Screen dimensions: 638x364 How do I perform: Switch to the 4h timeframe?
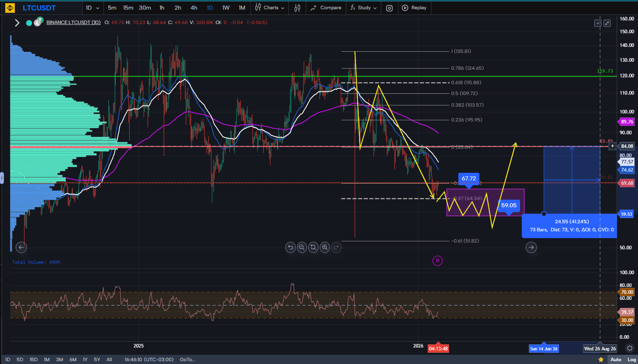[x=194, y=8]
